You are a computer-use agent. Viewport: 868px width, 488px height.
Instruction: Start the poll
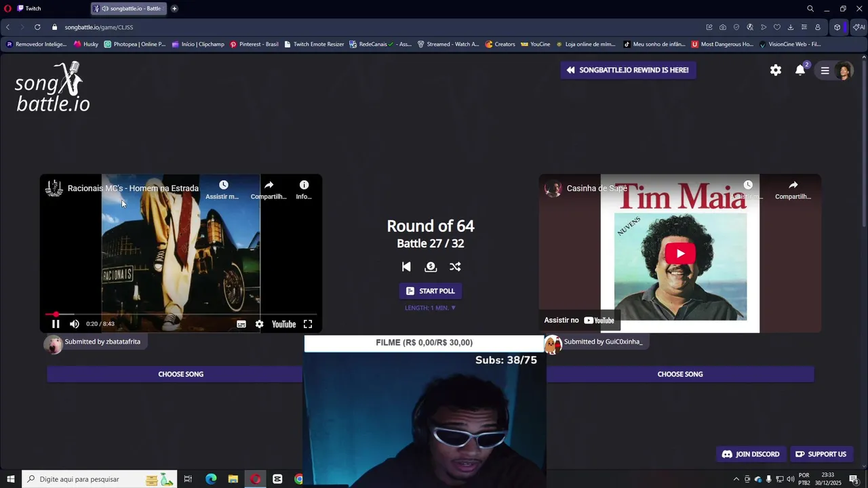coord(430,291)
